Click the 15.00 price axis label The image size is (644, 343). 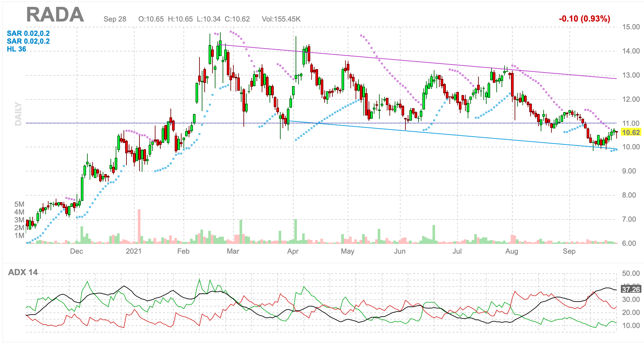click(x=631, y=27)
